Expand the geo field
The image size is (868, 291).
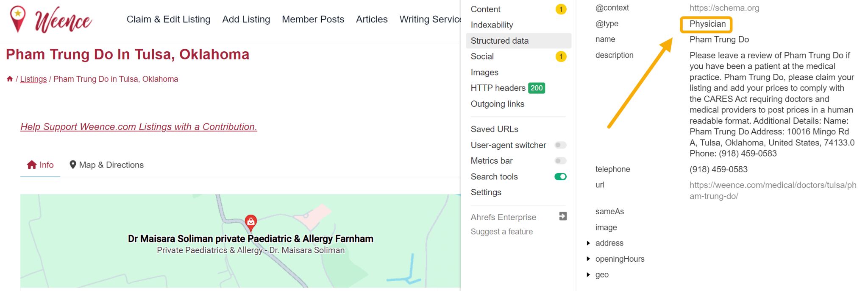(588, 274)
